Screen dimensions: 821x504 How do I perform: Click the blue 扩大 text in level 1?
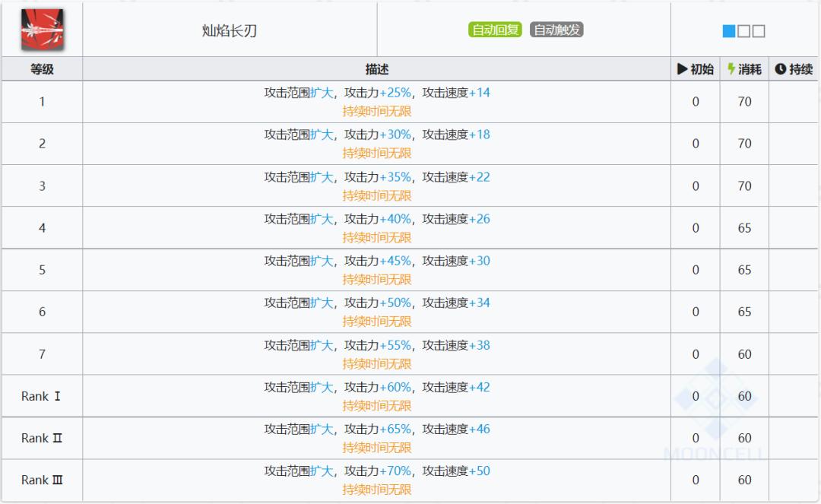tap(322, 93)
